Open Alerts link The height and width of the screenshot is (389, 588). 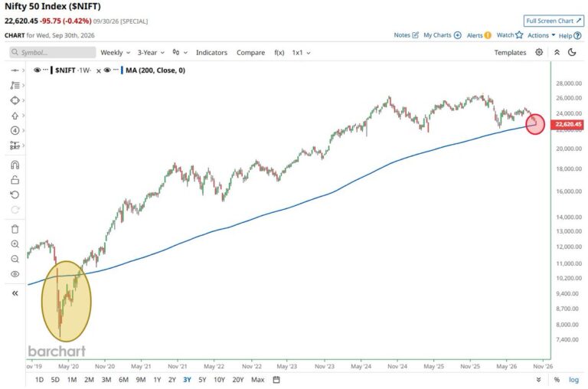point(479,35)
